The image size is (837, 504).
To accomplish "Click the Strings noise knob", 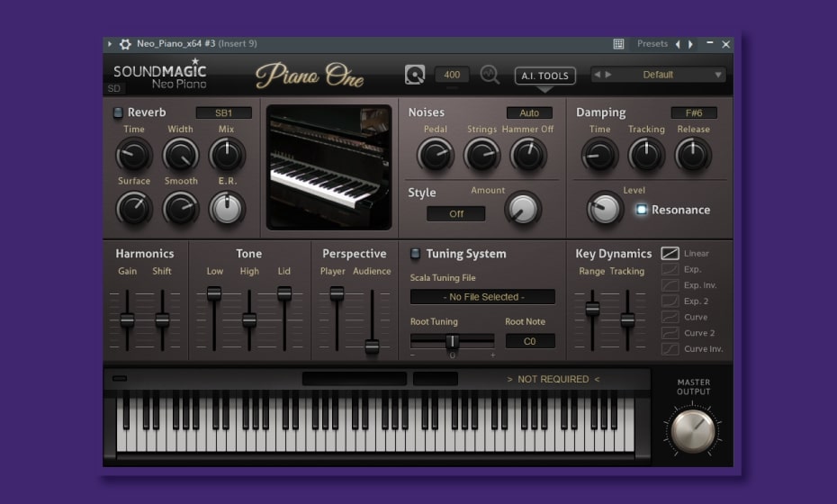I will point(481,155).
